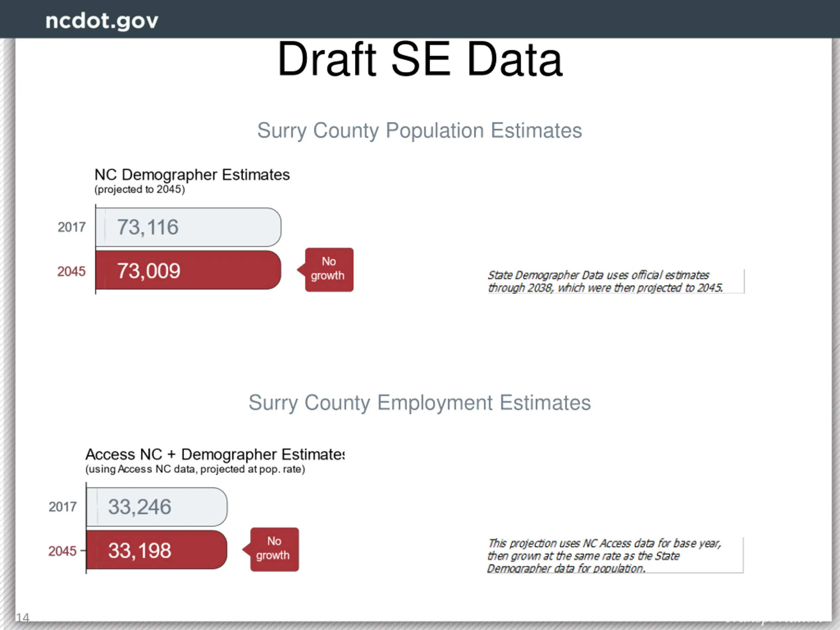Click the 2017 label of population chart

72,227
